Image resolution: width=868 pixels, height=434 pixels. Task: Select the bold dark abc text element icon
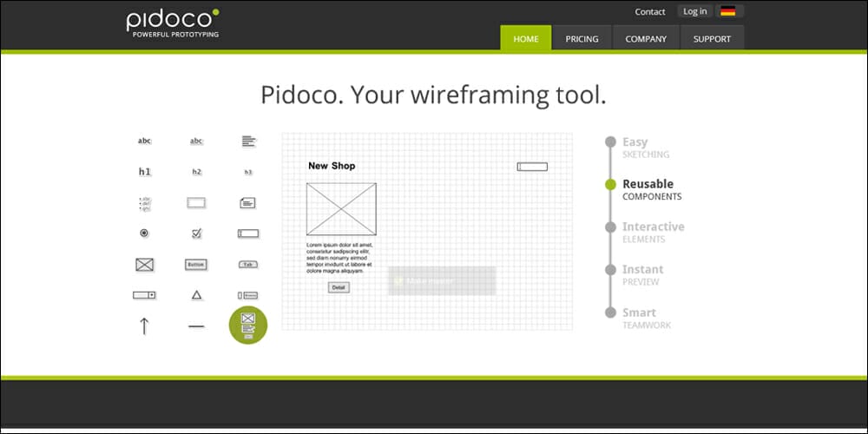click(144, 141)
